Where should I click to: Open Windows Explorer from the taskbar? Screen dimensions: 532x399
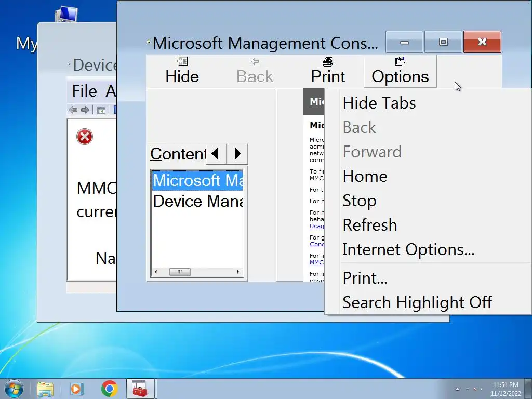coord(45,389)
